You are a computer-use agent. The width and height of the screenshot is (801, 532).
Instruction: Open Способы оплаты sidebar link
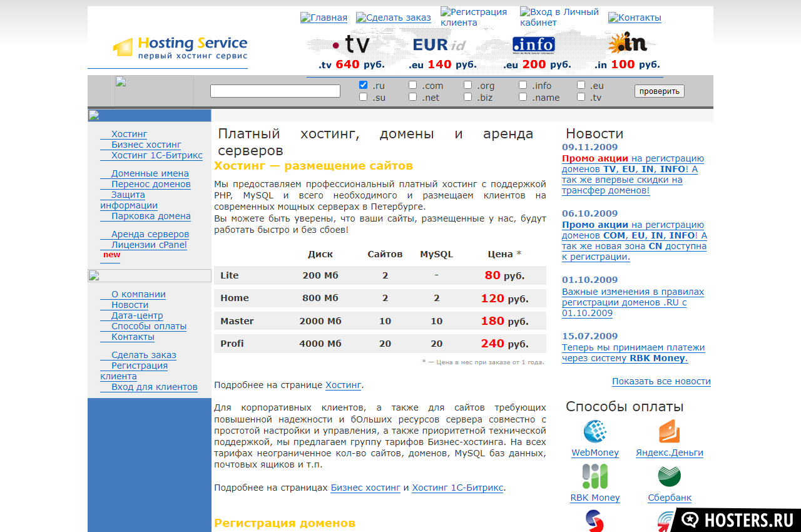(149, 326)
